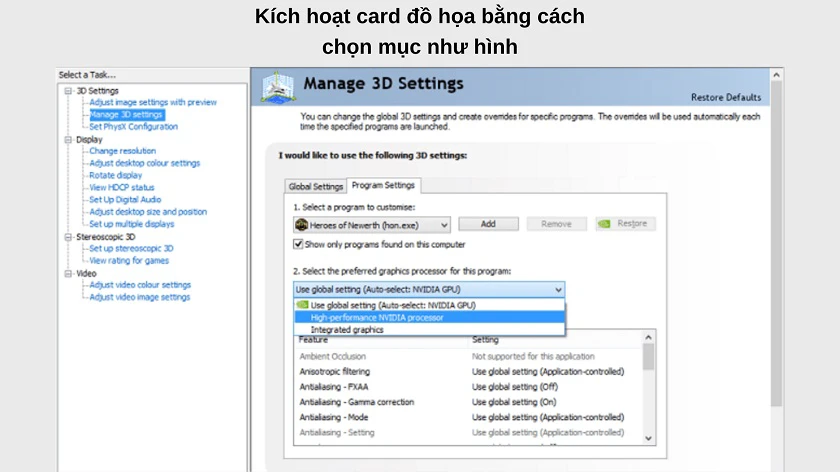Open View HDCP status
Viewport: 840px width, 472px height.
tap(122, 188)
